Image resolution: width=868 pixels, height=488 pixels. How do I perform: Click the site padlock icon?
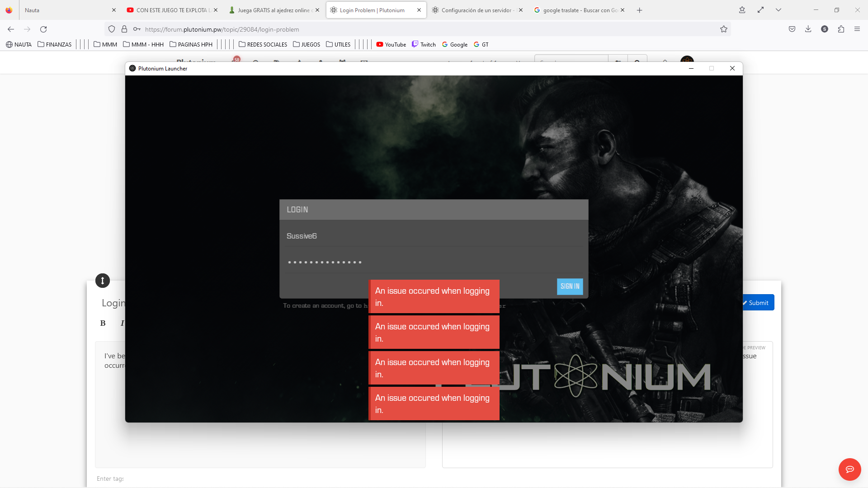click(124, 29)
